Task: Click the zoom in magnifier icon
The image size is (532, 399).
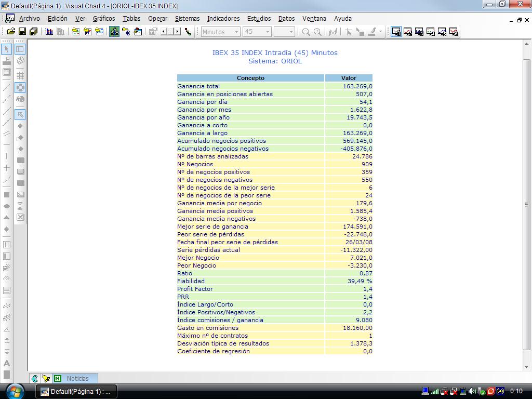Action: (x=317, y=32)
